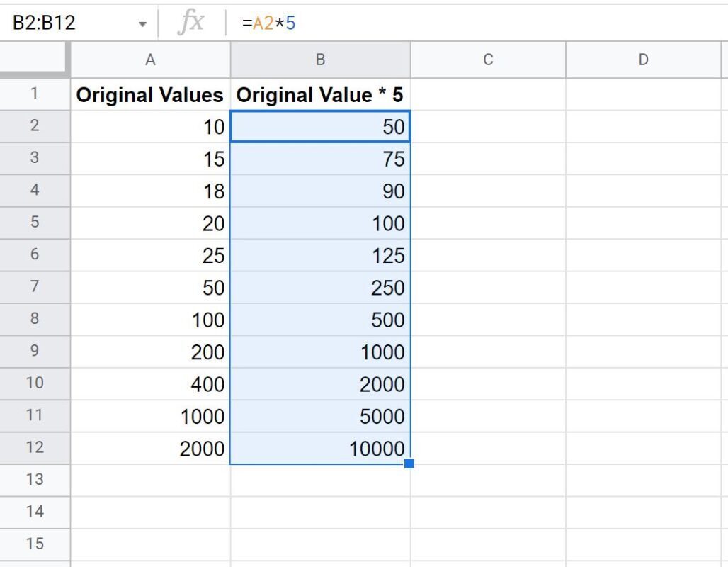Click cell B4 with value 90
The width and height of the screenshot is (728, 567).
tap(320, 191)
